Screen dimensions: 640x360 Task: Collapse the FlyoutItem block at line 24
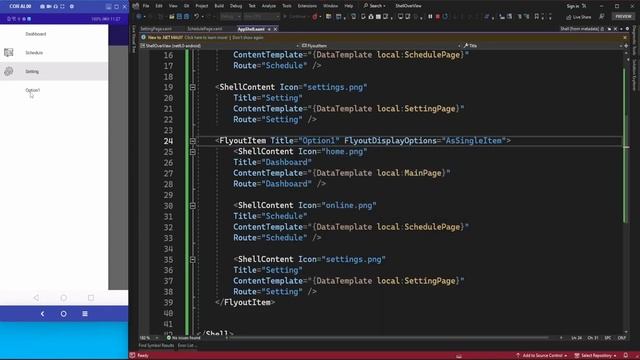pos(193,141)
